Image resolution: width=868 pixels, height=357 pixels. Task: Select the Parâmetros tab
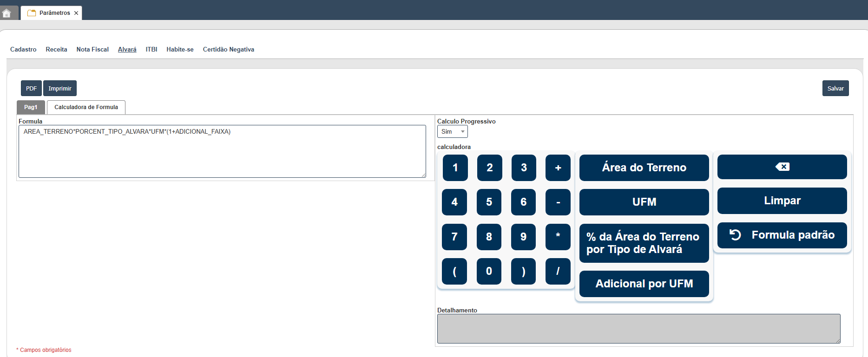point(51,13)
